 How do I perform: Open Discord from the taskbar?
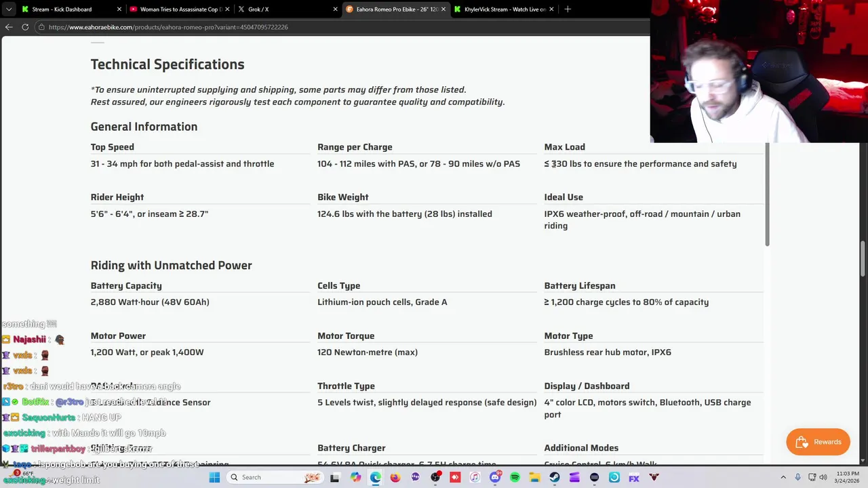point(495,477)
